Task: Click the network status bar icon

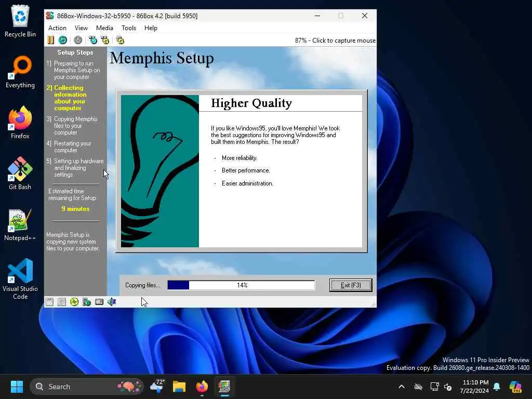Action: tap(87, 302)
